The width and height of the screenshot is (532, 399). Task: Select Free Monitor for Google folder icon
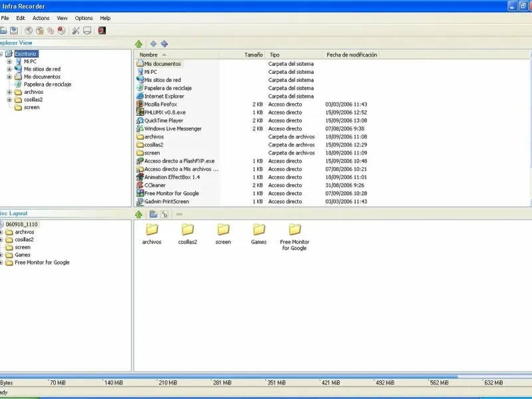click(x=295, y=229)
